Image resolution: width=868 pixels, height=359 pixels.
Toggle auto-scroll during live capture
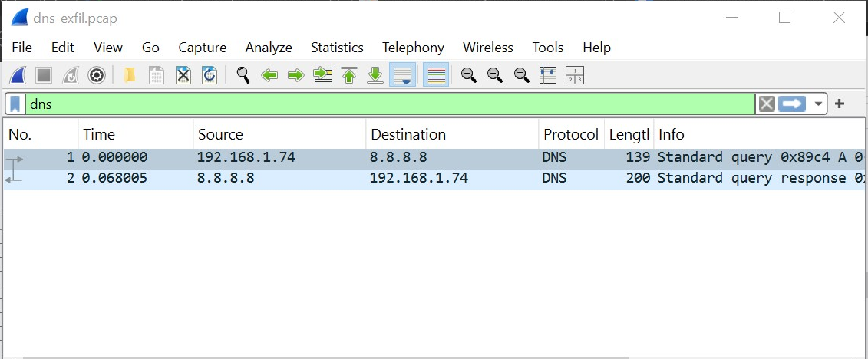coord(402,75)
